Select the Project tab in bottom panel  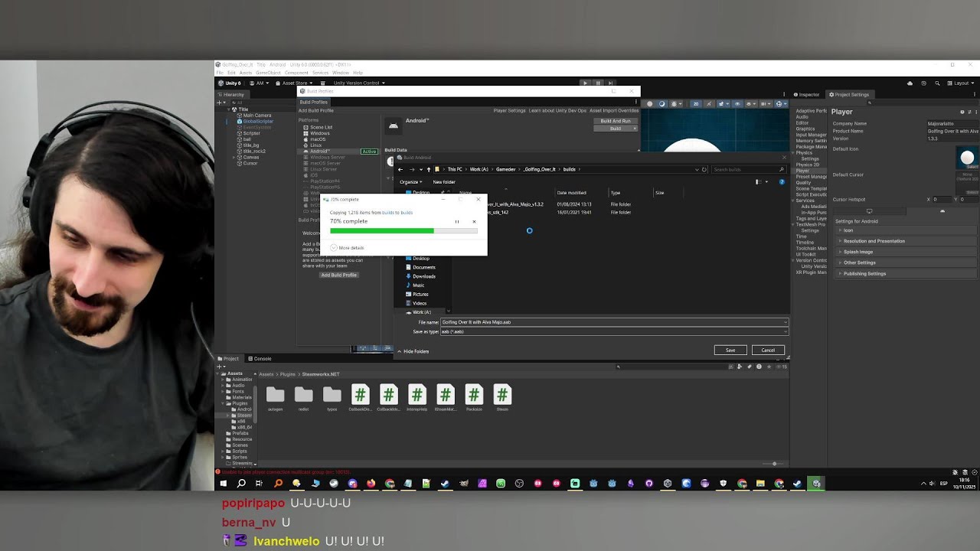230,359
